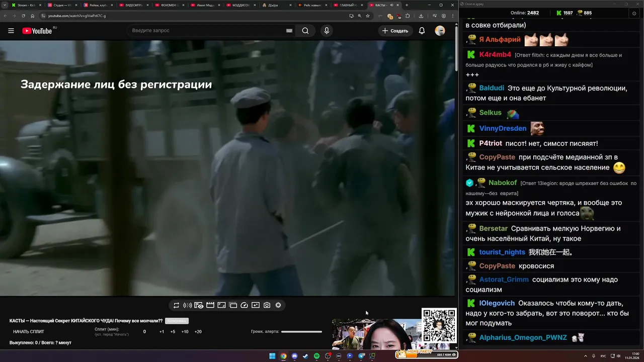Open Chrome extensions puzzle icon

(x=408, y=16)
